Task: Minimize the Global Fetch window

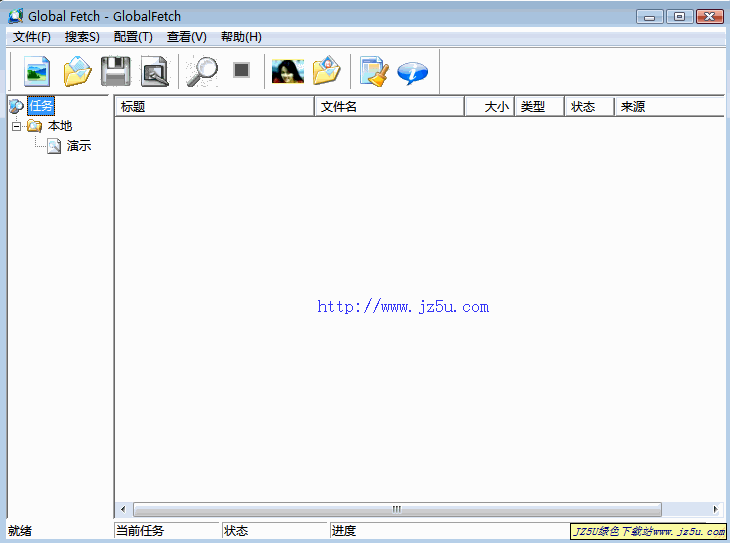Action: click(650, 16)
